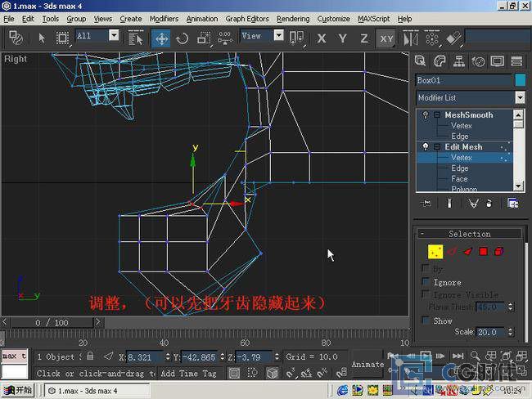Click the Go to End playback button
532x399 pixels.
click(x=458, y=356)
